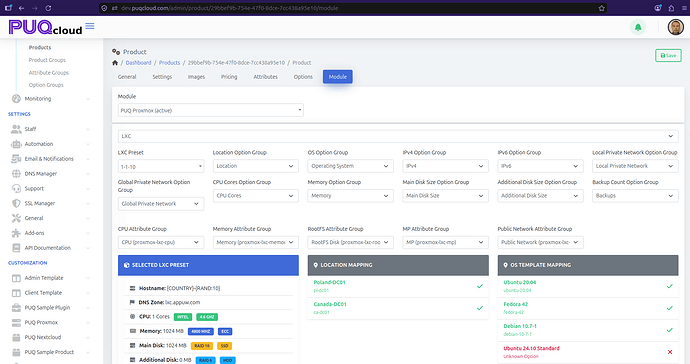Screen dimensions: 690x364
Task: Open the LXC Preset dropdown
Action: pyautogui.click(x=161, y=166)
